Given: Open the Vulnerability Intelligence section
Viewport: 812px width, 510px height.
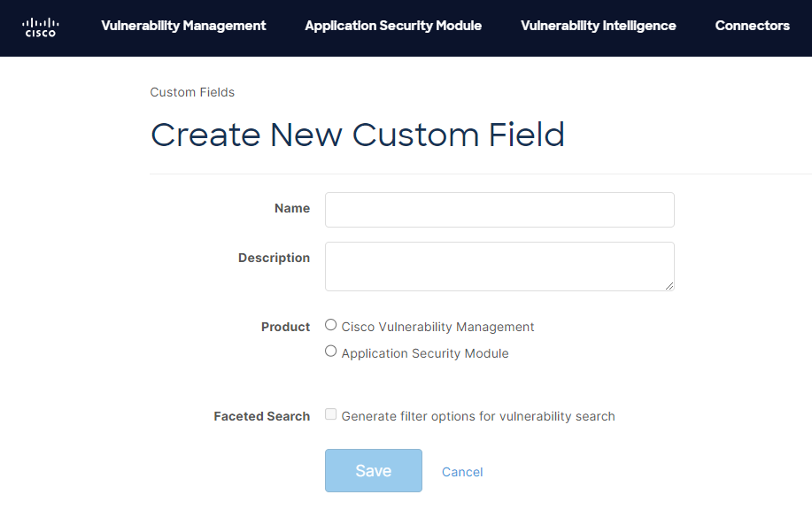Looking at the screenshot, I should 598,26.
